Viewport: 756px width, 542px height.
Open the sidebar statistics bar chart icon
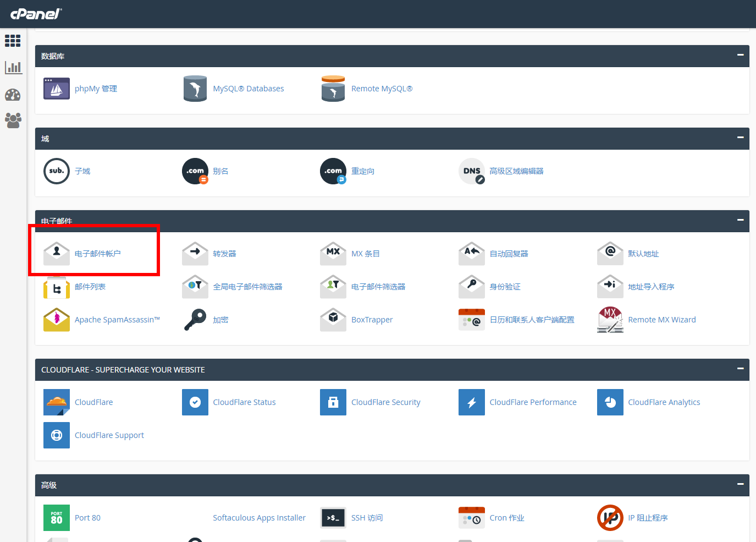pos(13,68)
